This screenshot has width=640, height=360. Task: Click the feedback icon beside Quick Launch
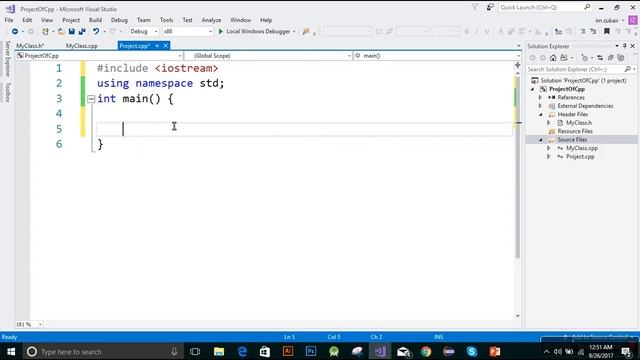click(x=490, y=7)
